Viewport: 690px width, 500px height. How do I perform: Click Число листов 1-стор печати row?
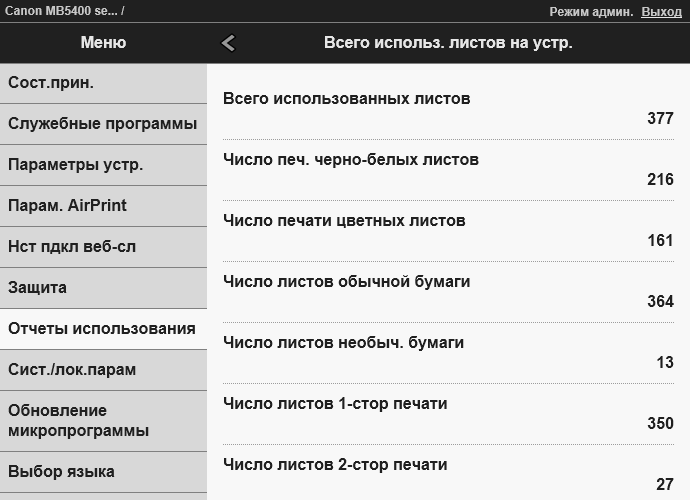point(448,413)
